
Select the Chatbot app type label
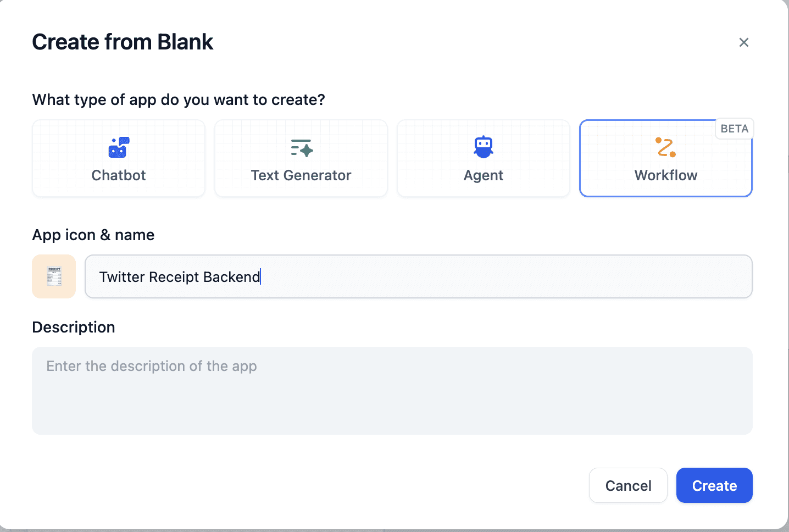tap(119, 175)
